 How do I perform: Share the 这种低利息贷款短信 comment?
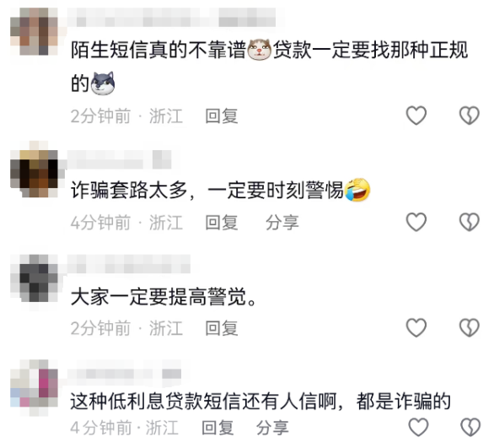[x=272, y=428]
